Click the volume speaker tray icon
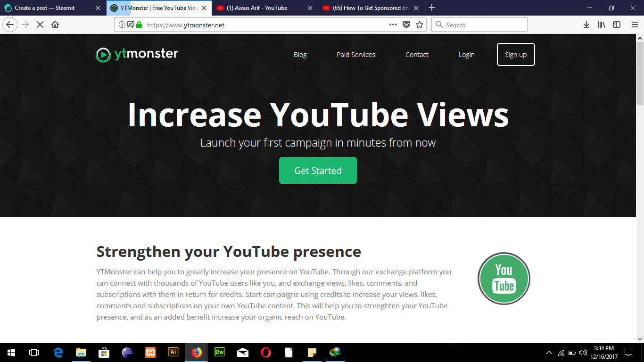Viewport: 644px width, 362px height. pos(583,353)
